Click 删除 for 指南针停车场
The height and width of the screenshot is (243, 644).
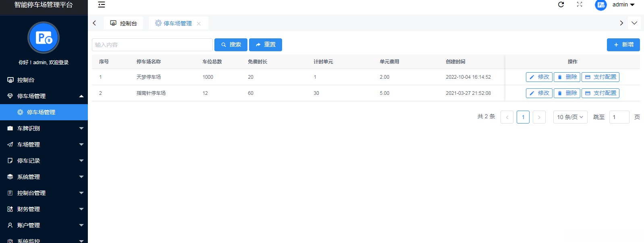[x=567, y=93]
